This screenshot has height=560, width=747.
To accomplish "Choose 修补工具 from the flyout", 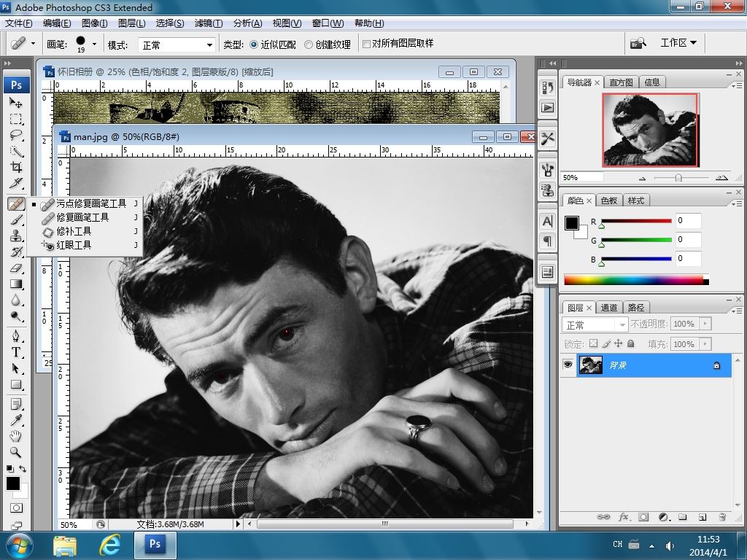I will (x=74, y=232).
